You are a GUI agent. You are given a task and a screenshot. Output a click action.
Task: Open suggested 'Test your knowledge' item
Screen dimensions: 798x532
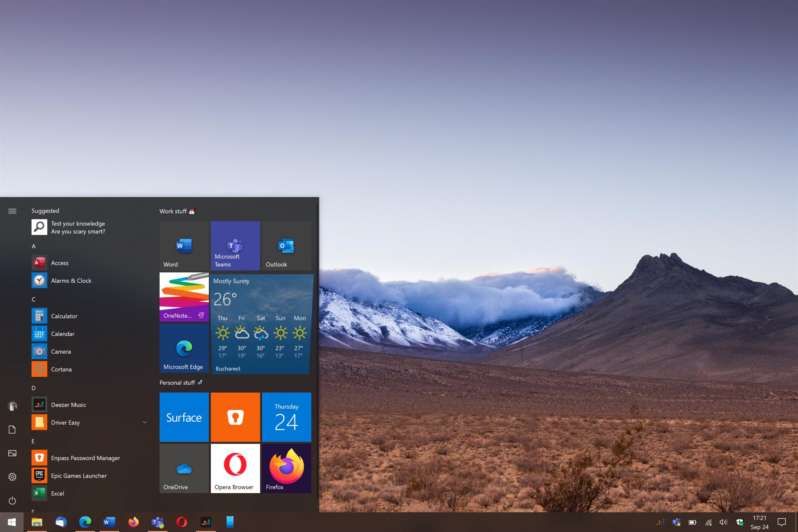90,227
